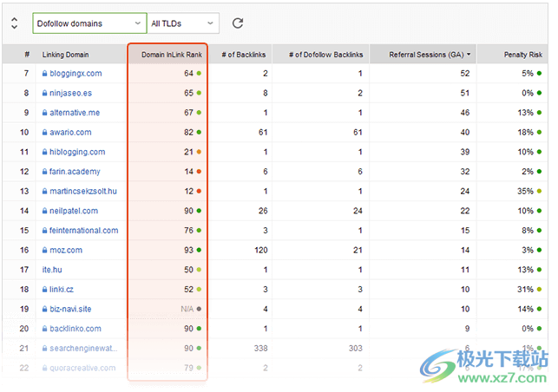Select the N/A rank value for biz-navi.site
Image resolution: width=558 pixels, height=392 pixels.
[187, 309]
